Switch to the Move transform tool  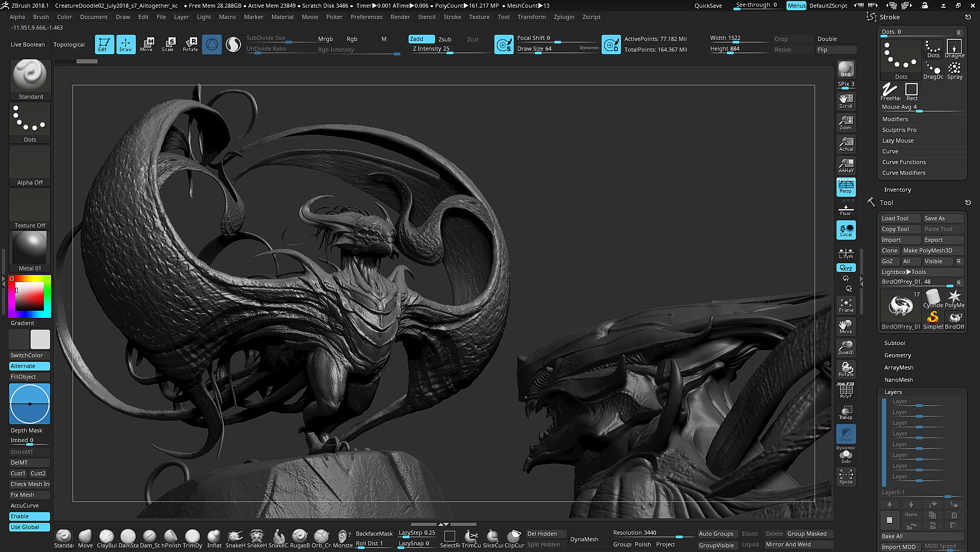[147, 44]
